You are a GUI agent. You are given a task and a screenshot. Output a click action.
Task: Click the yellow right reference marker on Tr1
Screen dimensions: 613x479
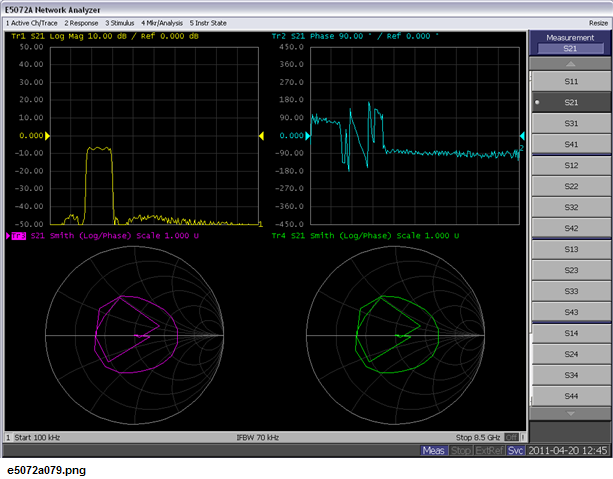pyautogui.click(x=261, y=136)
